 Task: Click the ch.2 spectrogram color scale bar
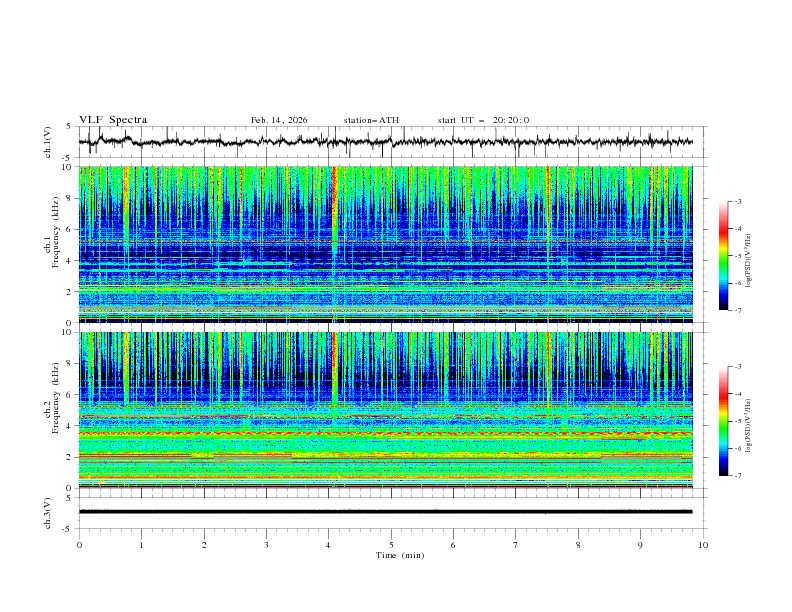point(723,421)
